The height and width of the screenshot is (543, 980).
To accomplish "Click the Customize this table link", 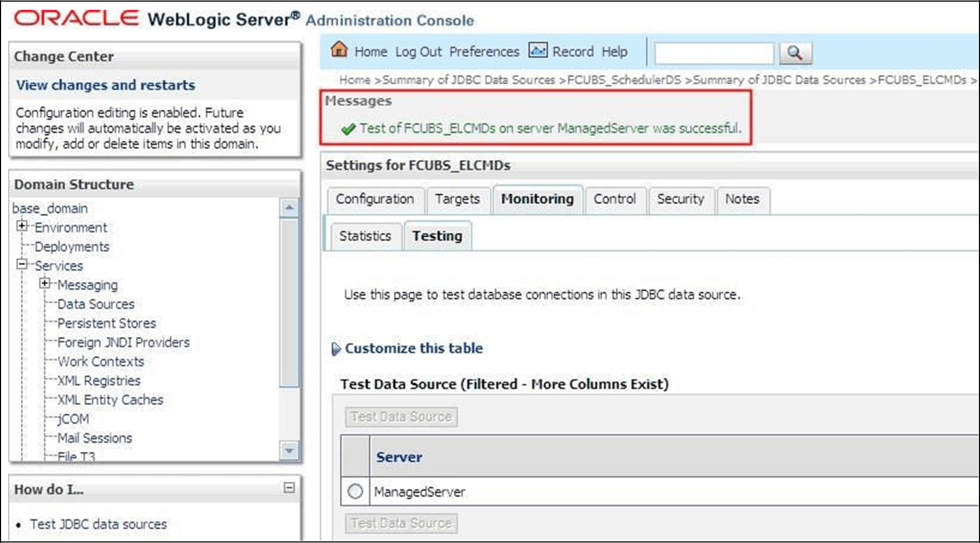I will pyautogui.click(x=414, y=349).
